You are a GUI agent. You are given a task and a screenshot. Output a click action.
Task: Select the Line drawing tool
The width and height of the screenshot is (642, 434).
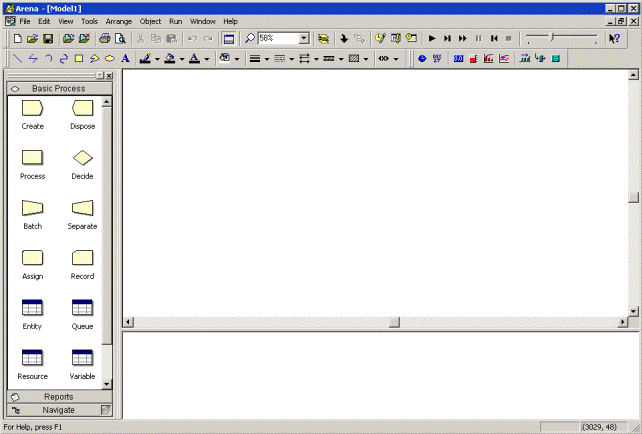pyautogui.click(x=17, y=59)
